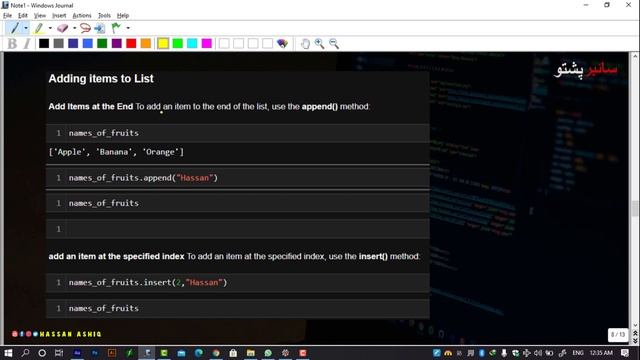
Task: Click the Zoom In magnifier
Action: pos(319,43)
